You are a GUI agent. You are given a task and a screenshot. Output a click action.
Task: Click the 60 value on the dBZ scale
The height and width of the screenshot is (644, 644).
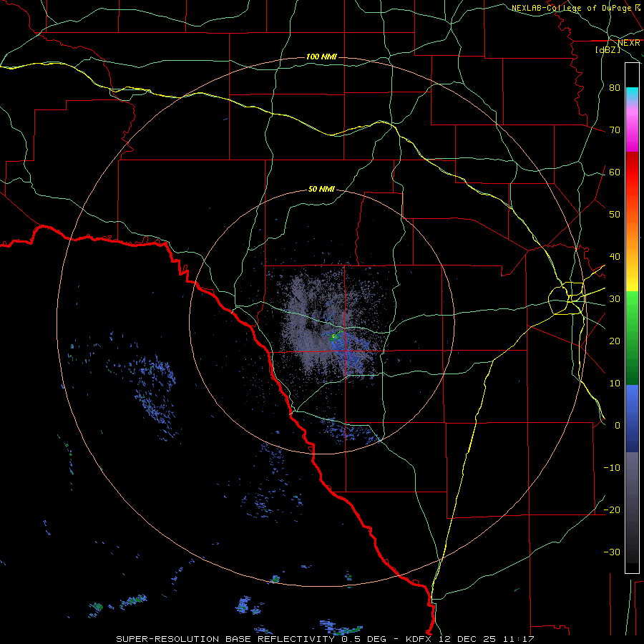tap(615, 172)
